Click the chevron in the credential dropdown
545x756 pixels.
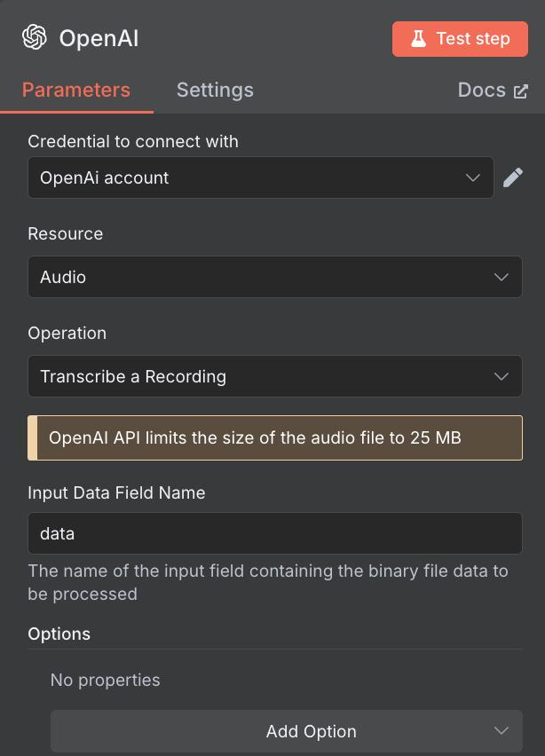point(472,177)
